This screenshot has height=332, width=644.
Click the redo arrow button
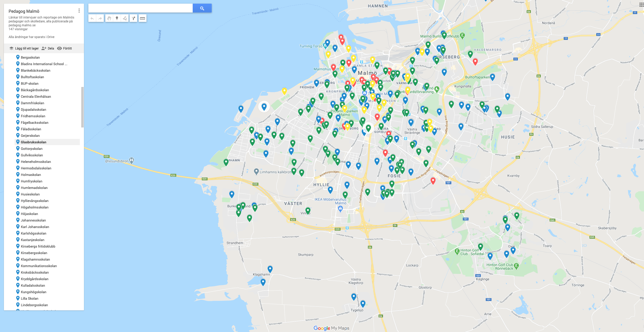[100, 18]
